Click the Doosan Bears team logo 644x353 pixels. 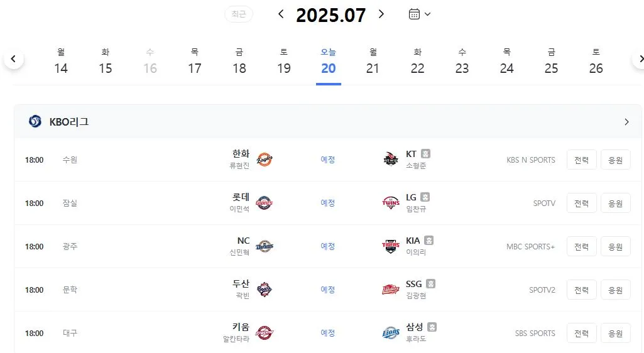[x=265, y=290]
